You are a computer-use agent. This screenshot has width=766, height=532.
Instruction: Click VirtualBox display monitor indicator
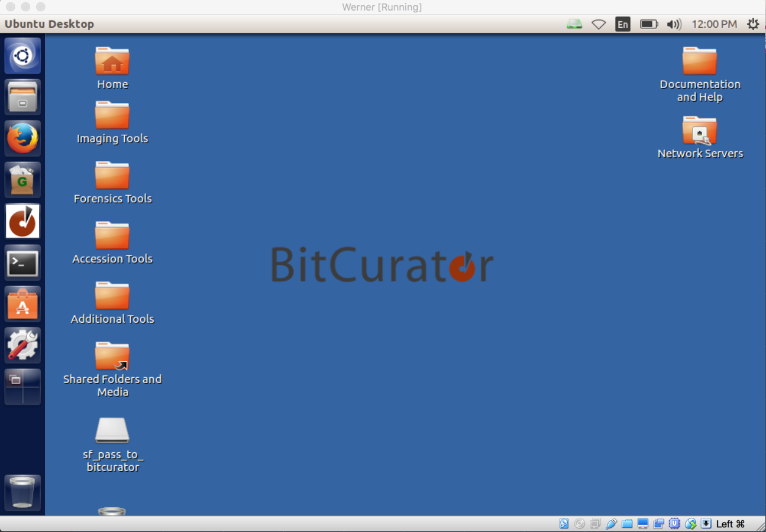(643, 524)
